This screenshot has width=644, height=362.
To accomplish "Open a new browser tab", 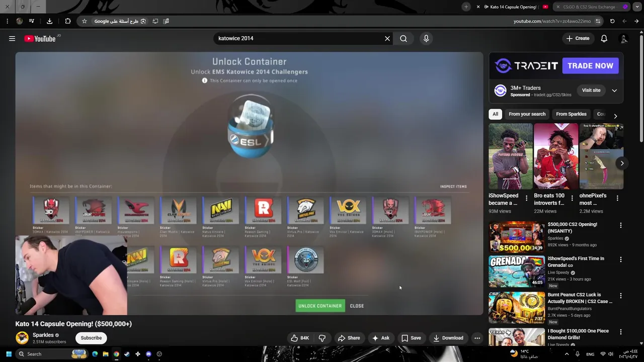I will [466, 7].
